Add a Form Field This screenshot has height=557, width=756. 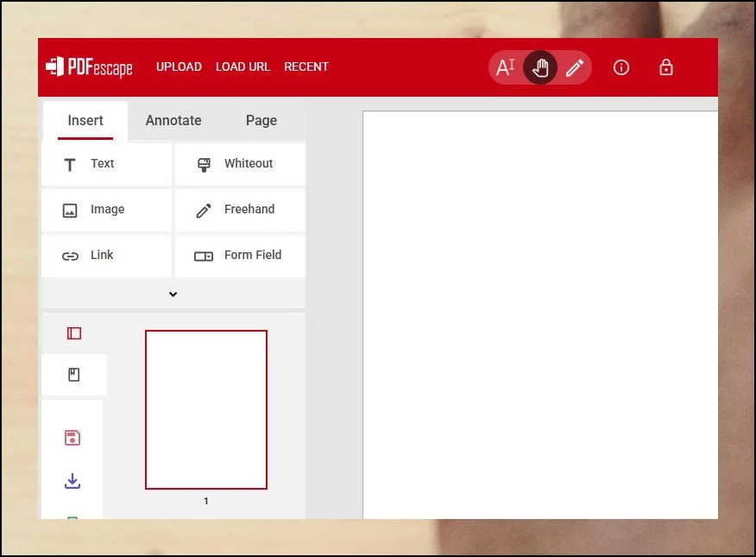[240, 256]
